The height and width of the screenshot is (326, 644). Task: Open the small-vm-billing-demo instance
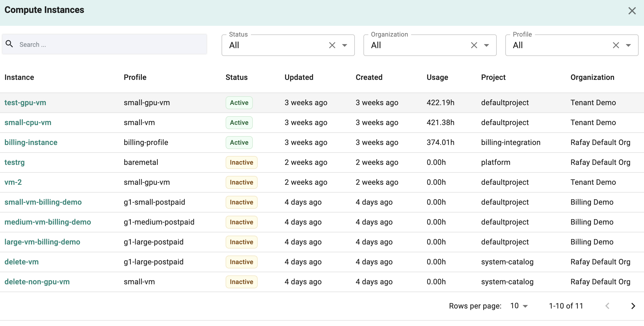pyautogui.click(x=43, y=202)
